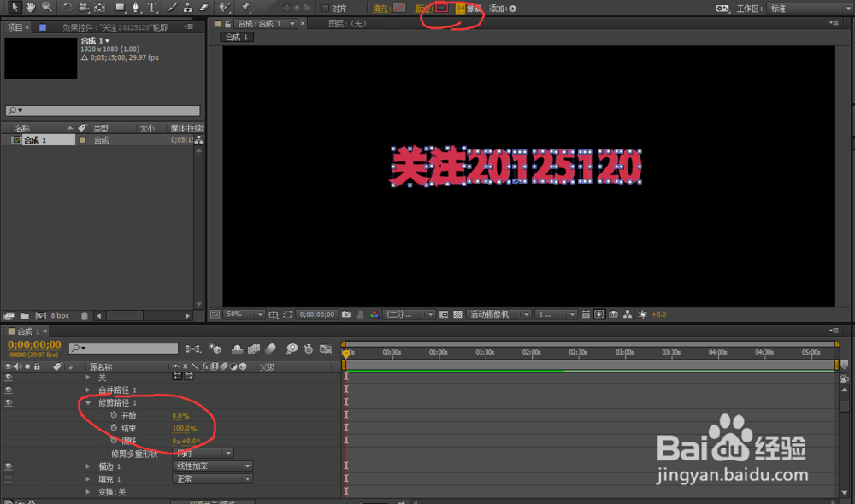Viewport: 855px width, 504px height.
Task: Click the stroke color swatch
Action: [x=442, y=9]
